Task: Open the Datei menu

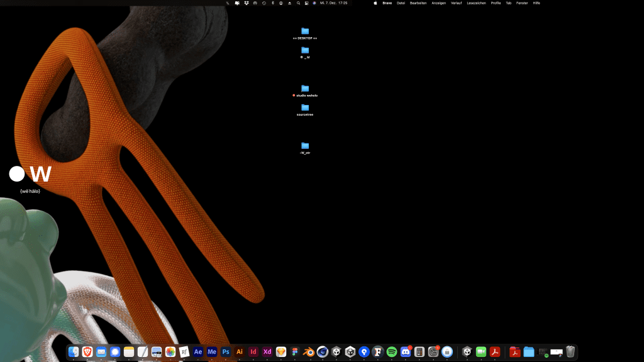Action: [401, 3]
